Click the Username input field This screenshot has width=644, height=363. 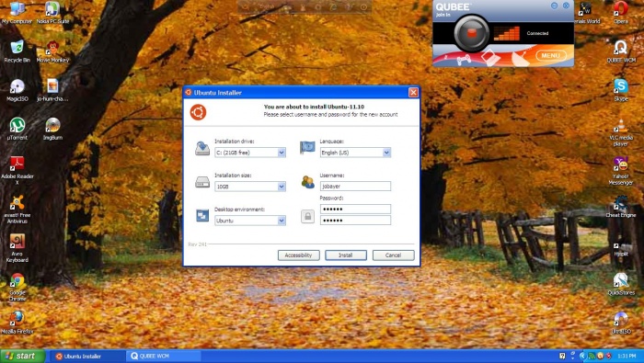coord(355,187)
